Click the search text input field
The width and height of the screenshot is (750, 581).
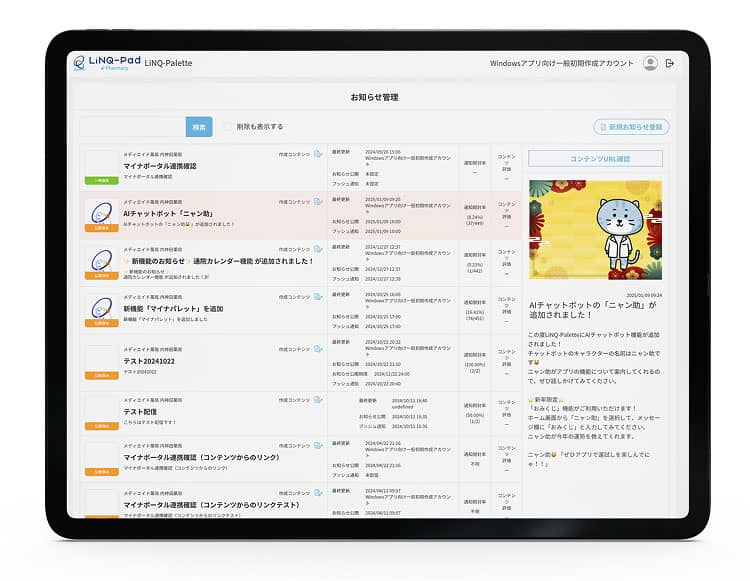pyautogui.click(x=132, y=127)
